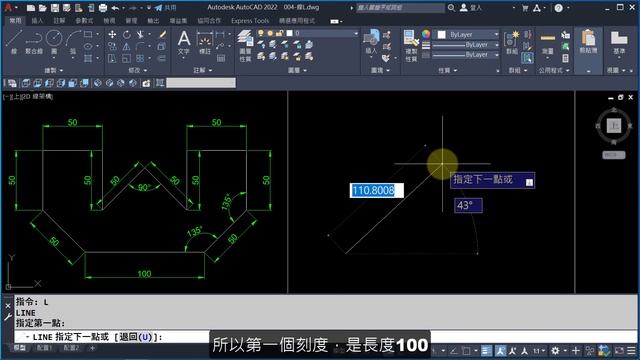Click the Save icon in quick access toolbar
Viewport: 640px width, 360px height.
55,8
